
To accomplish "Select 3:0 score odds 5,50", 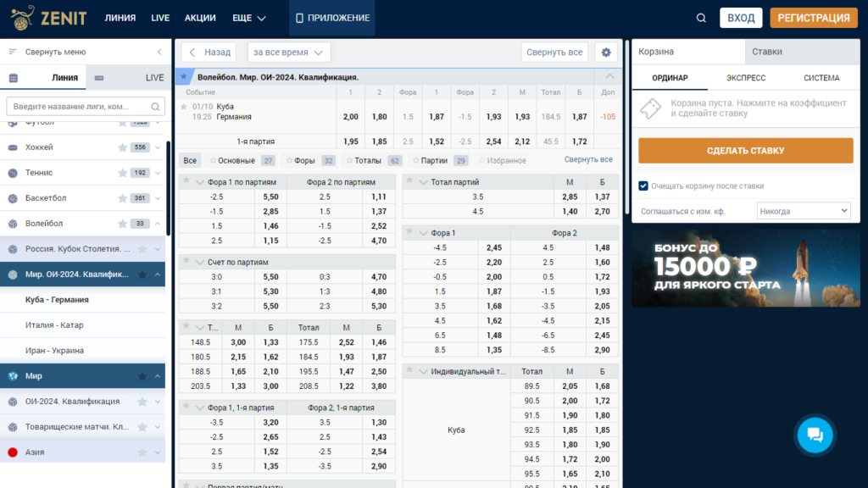I will pos(270,277).
